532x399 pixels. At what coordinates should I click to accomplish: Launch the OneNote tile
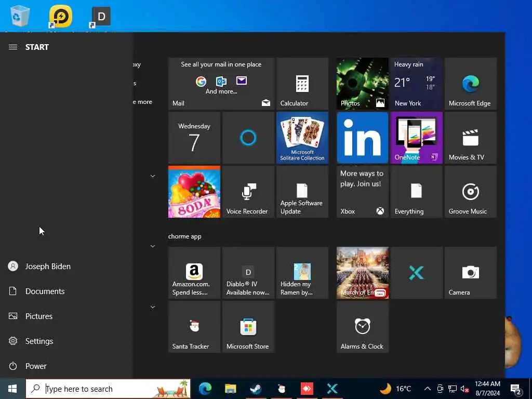[416, 138]
